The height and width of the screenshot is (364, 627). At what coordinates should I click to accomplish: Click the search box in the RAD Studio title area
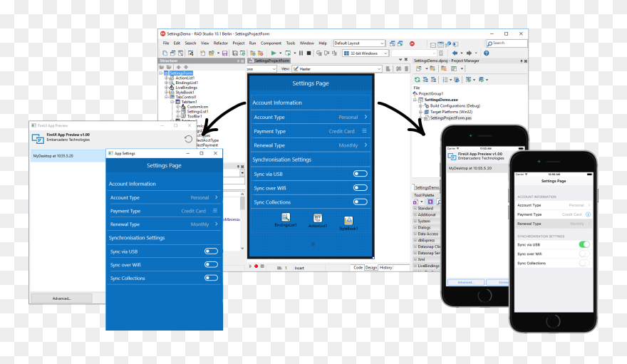(x=507, y=43)
